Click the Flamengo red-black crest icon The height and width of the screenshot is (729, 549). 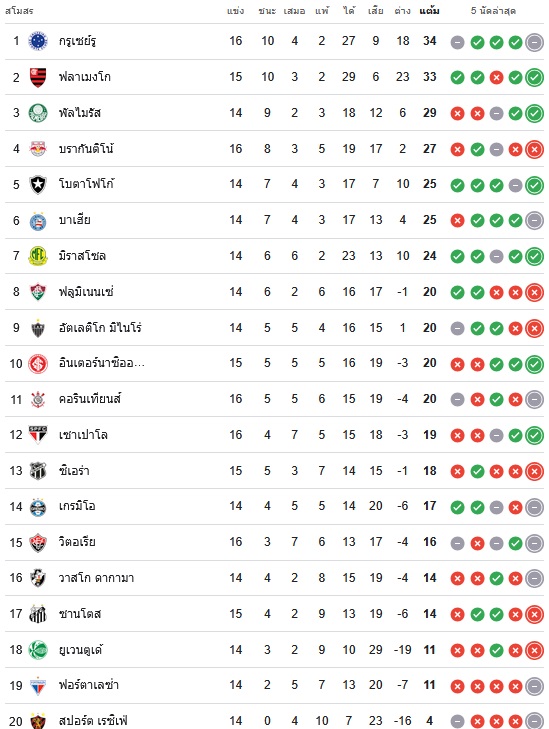coord(38,77)
